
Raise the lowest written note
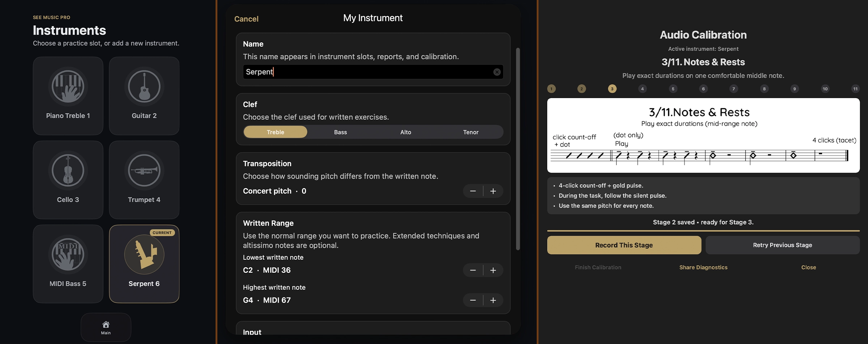tap(493, 270)
